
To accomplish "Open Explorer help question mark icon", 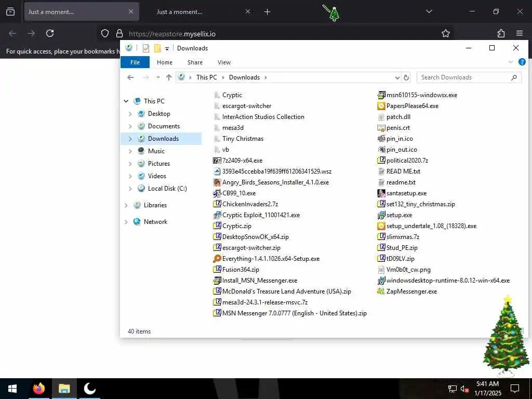I will coord(522,62).
